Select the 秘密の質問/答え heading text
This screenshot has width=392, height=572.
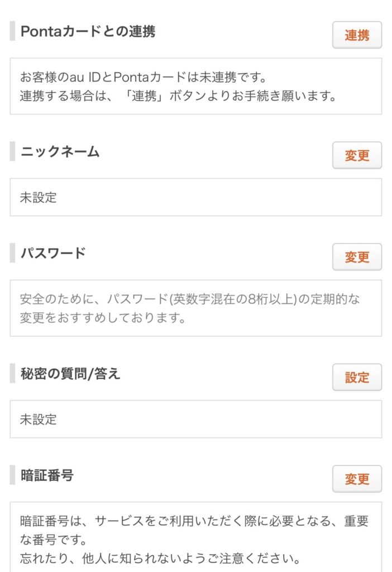click(x=70, y=374)
